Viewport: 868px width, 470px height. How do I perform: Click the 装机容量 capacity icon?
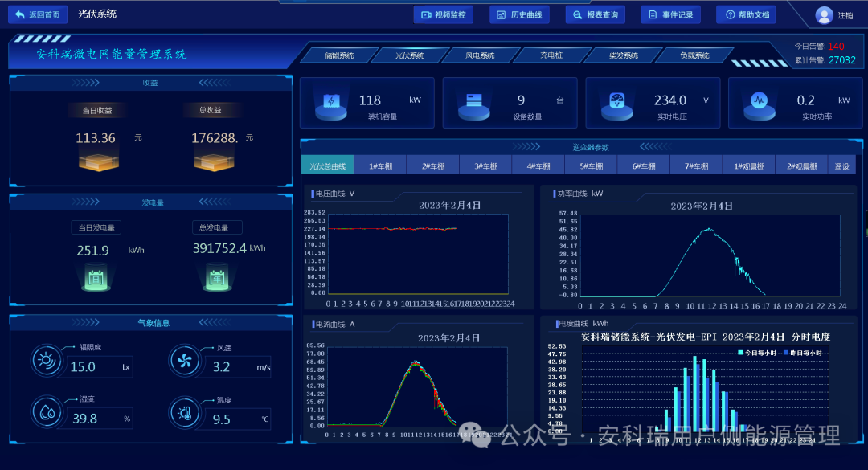pyautogui.click(x=331, y=104)
